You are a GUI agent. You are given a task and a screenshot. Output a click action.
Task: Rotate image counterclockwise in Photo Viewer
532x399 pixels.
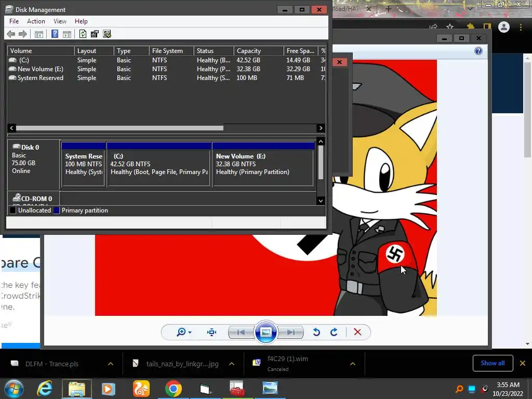[x=316, y=332]
